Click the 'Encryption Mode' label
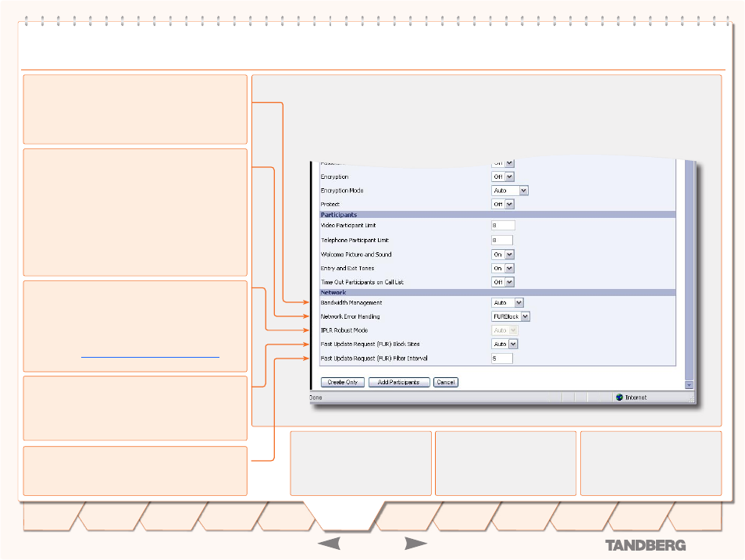745x560 pixels. 342,191
